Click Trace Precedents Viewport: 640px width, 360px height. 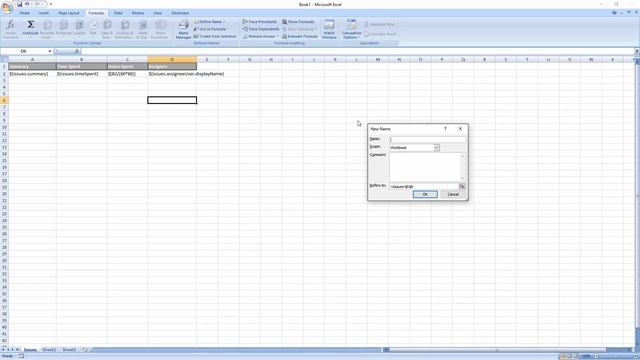coord(260,22)
